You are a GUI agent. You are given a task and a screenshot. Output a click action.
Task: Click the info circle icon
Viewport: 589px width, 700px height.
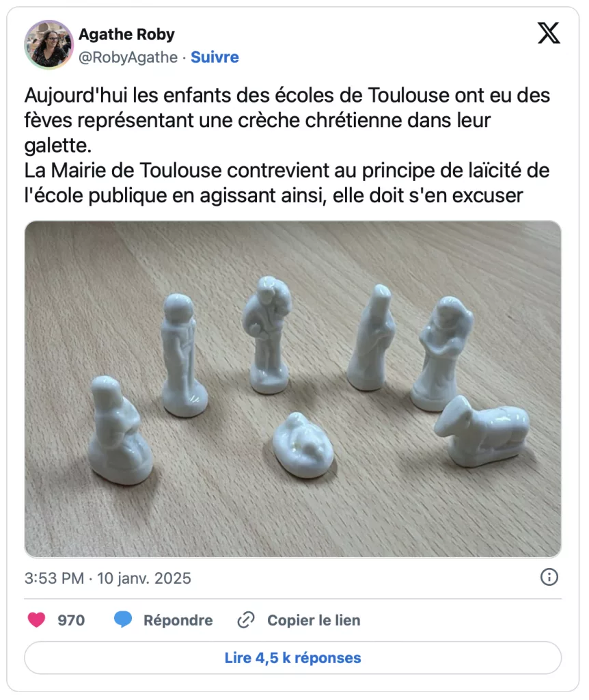click(x=549, y=577)
